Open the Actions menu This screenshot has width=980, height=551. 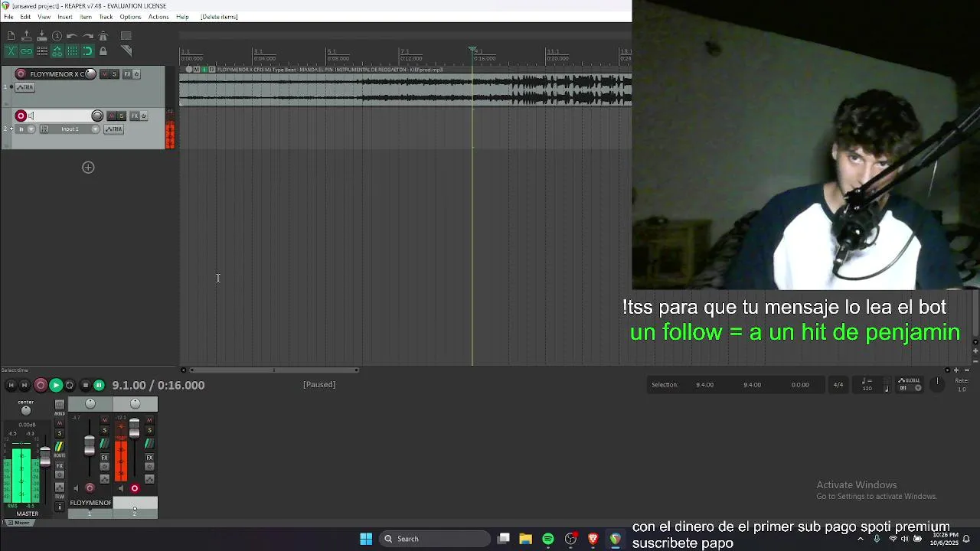[158, 17]
